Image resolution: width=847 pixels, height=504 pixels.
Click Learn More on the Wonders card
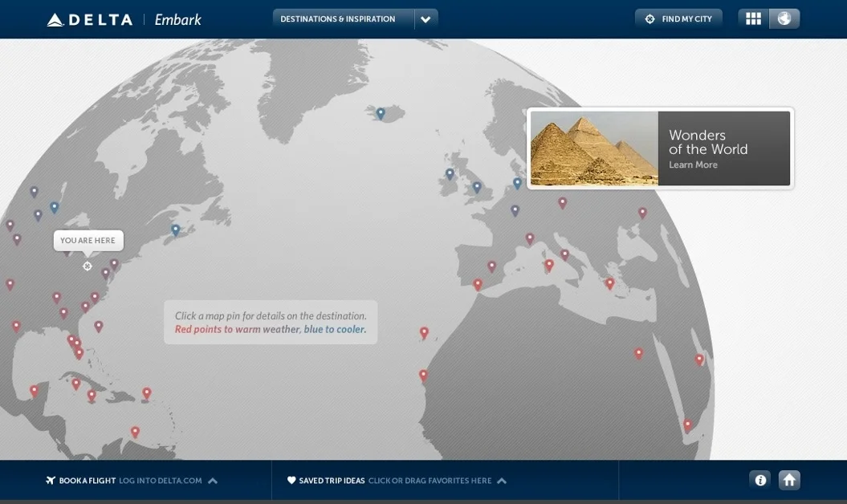coord(693,165)
